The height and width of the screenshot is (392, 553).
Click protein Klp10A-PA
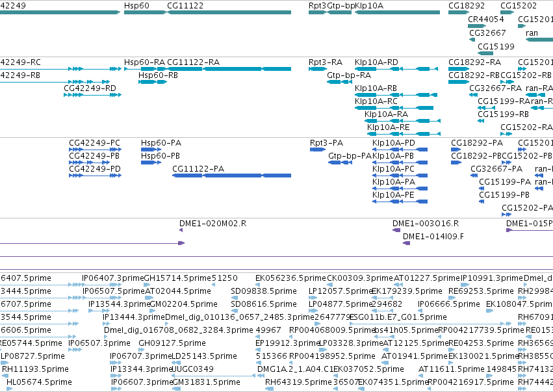point(400,189)
